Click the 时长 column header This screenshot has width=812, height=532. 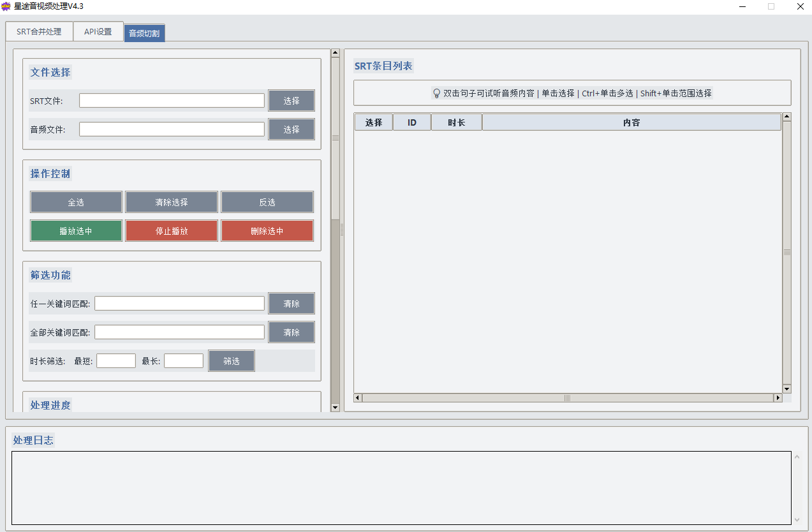pyautogui.click(x=456, y=122)
